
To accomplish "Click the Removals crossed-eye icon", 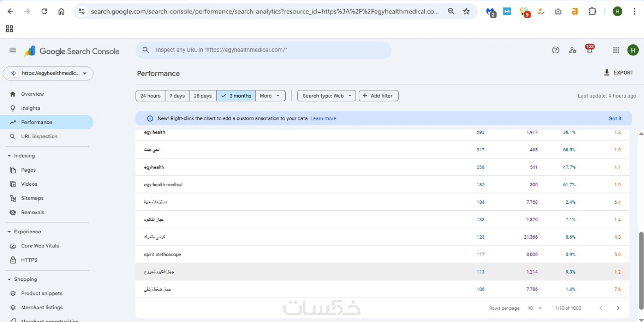I will coord(13,212).
